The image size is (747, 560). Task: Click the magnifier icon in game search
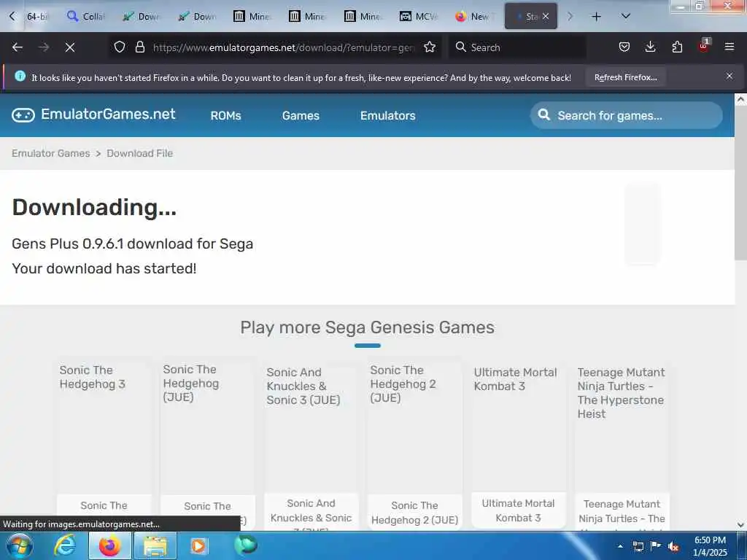click(x=543, y=114)
